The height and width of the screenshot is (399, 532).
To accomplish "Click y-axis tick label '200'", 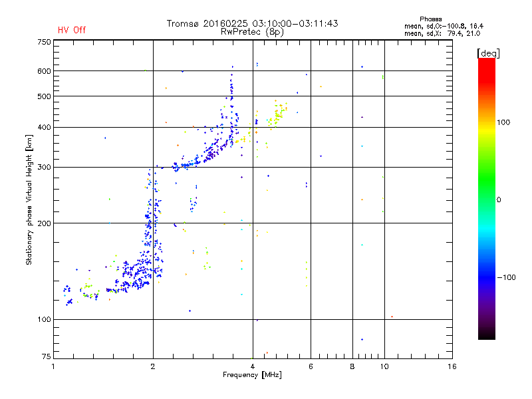I will click(x=44, y=223).
